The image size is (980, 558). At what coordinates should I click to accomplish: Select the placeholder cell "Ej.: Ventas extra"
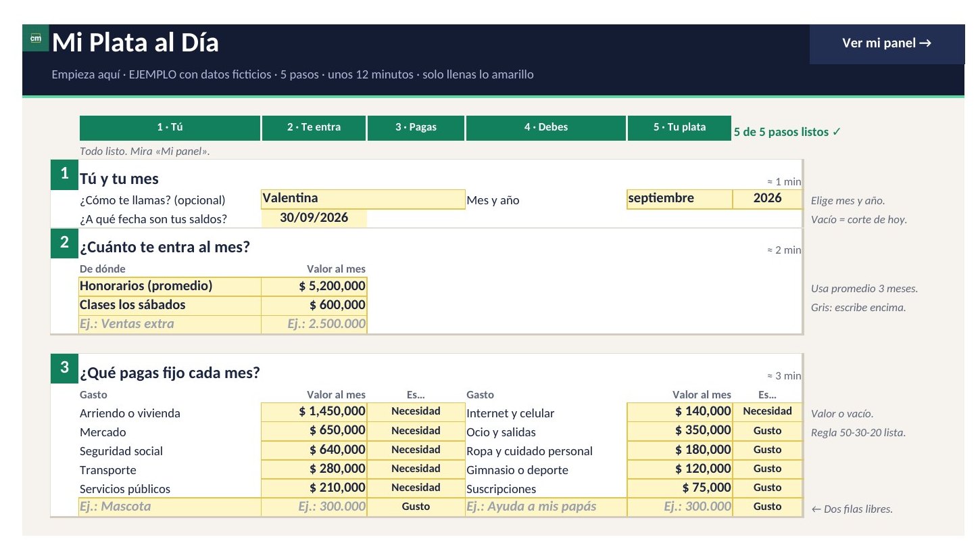170,324
